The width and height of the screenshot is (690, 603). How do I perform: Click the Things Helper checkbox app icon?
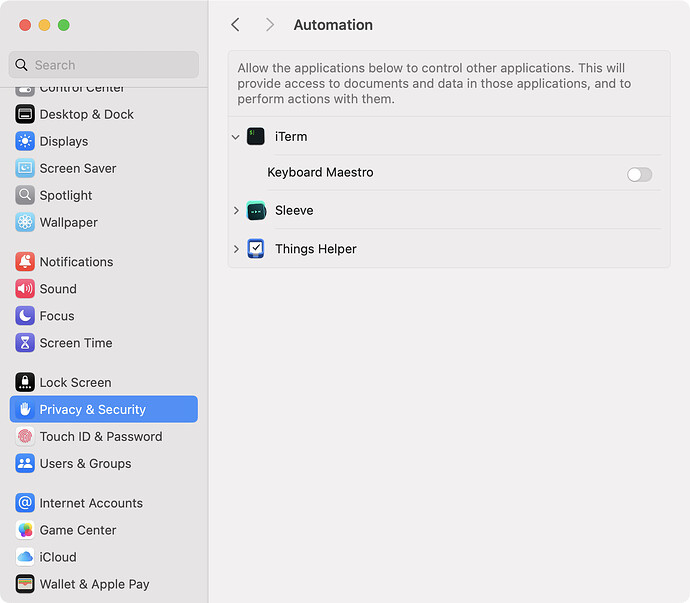click(x=256, y=249)
